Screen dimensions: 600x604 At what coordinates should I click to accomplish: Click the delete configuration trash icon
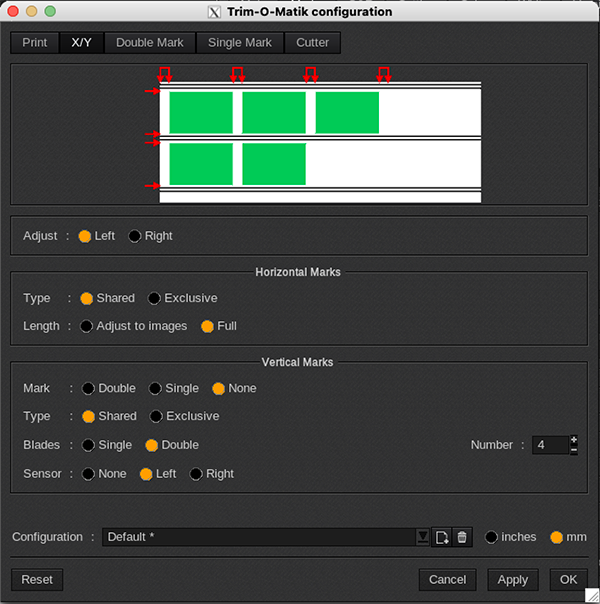pyautogui.click(x=461, y=537)
